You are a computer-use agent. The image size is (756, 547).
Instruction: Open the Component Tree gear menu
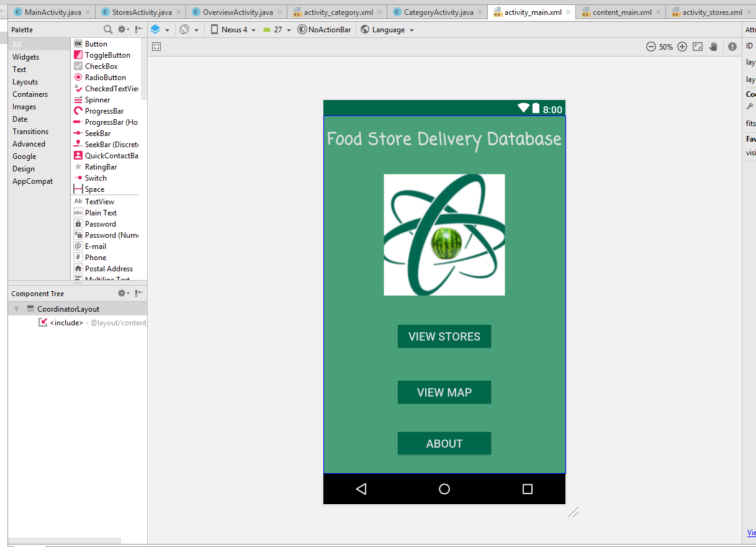point(124,293)
